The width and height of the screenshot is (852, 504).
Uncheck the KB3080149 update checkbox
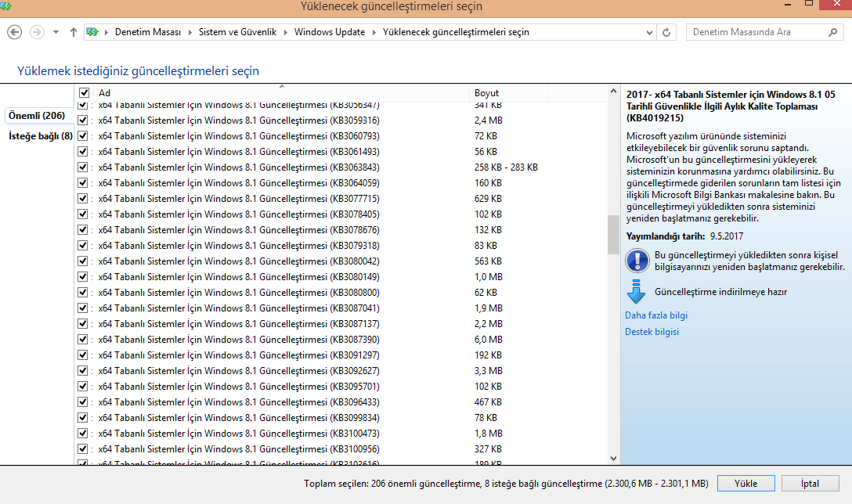pos(82,276)
